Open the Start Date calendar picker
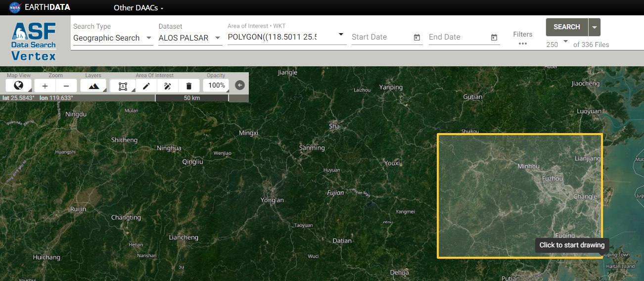 click(417, 37)
